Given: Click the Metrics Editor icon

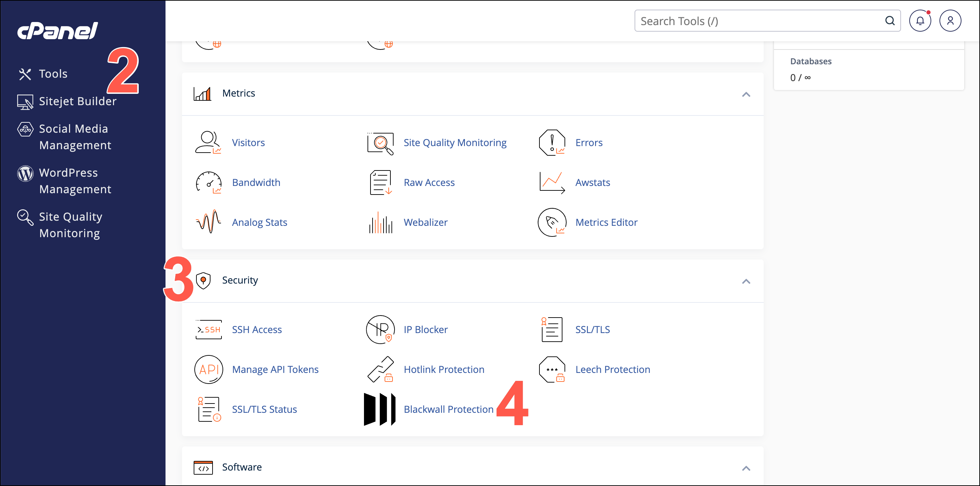Looking at the screenshot, I should click(551, 222).
